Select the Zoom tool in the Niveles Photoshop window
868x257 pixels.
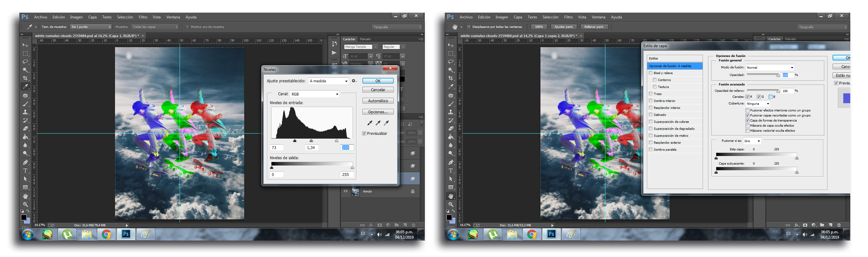click(25, 204)
